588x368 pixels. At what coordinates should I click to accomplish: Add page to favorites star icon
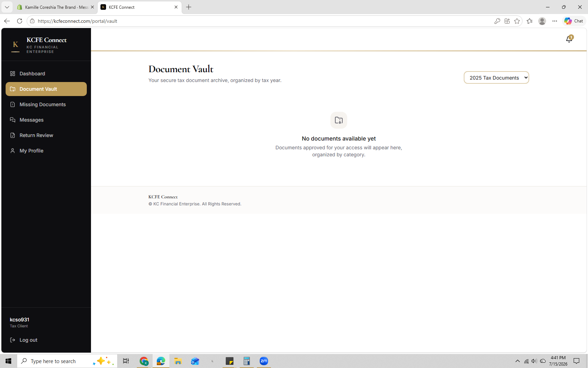click(517, 21)
